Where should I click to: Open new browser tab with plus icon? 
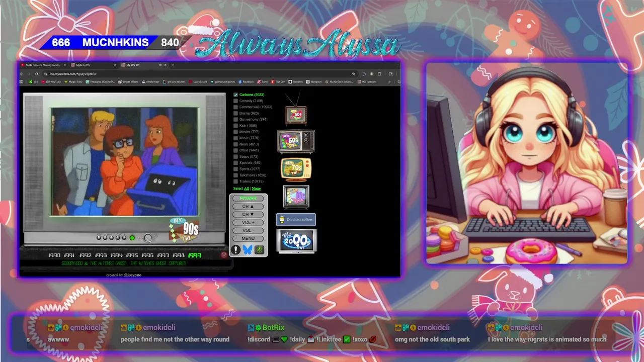click(173, 65)
